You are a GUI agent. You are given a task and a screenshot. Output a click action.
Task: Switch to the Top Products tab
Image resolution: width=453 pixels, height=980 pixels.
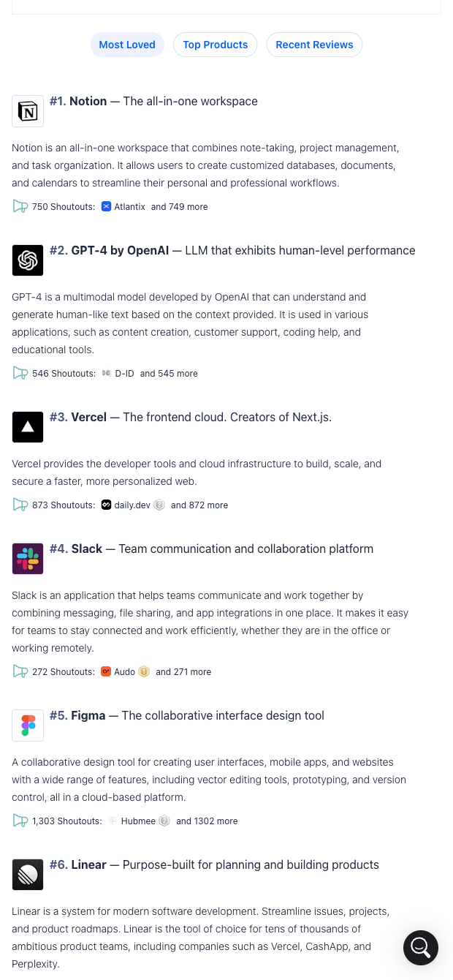coord(215,45)
